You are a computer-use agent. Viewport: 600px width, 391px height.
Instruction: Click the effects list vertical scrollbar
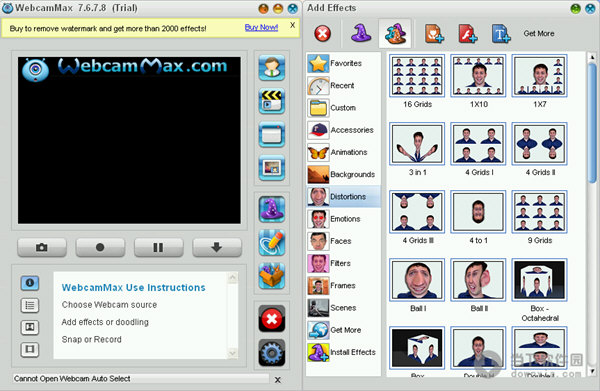pyautogui.click(x=592, y=214)
